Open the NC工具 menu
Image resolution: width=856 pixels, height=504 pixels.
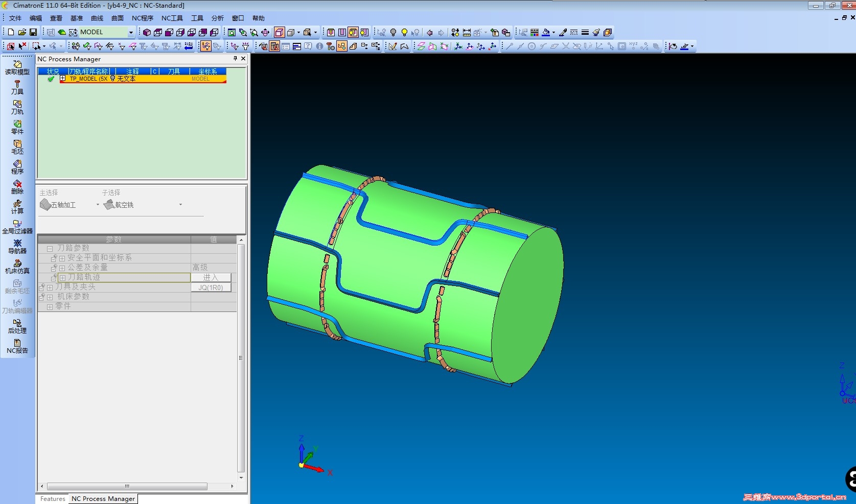[172, 18]
